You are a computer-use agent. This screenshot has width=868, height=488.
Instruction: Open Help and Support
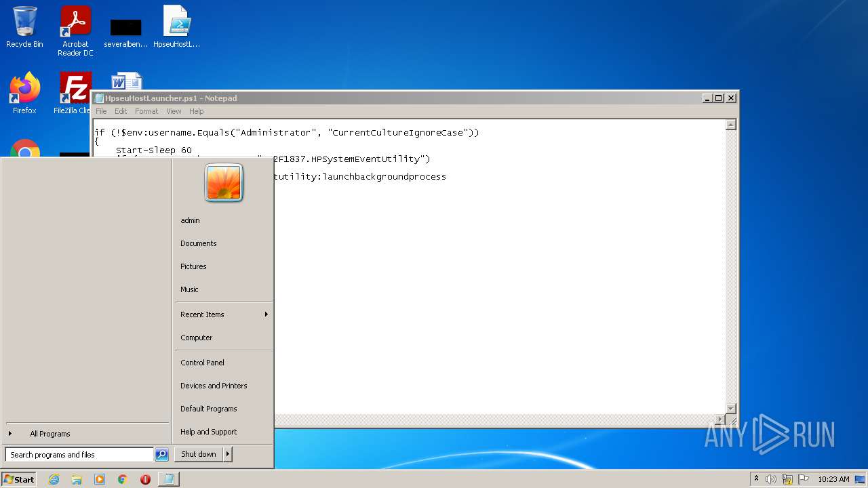(224, 432)
